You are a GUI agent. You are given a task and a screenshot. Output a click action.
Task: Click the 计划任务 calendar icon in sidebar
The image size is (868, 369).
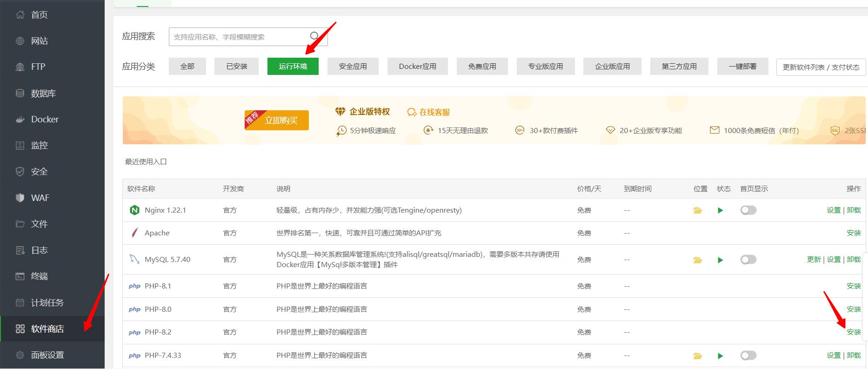click(x=20, y=302)
